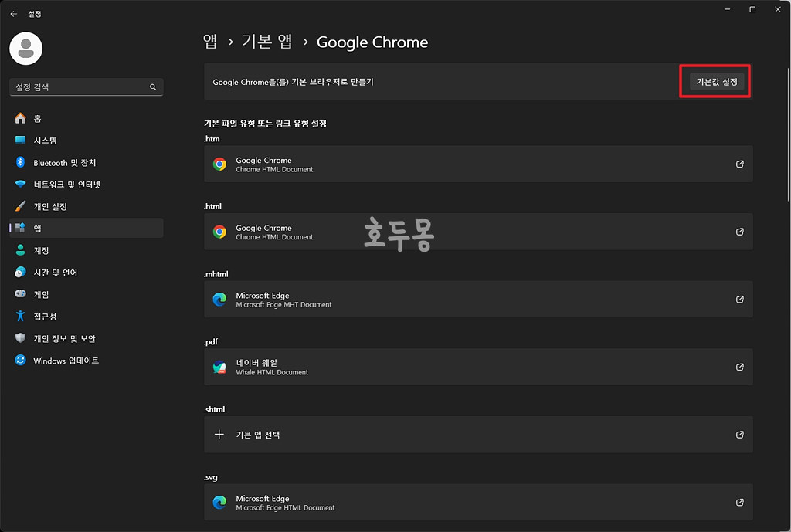Click Chrome icon in the .html row
This screenshot has width=791, height=532.
click(x=219, y=232)
